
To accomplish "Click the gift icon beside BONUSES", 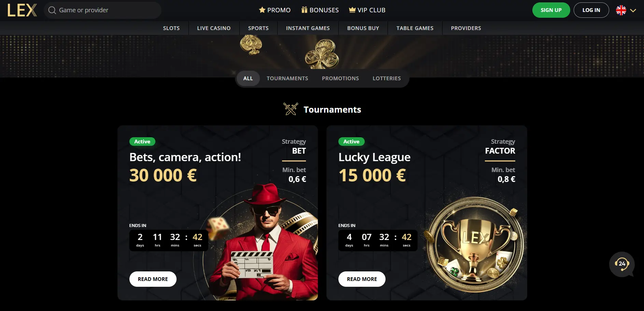I will pos(305,10).
